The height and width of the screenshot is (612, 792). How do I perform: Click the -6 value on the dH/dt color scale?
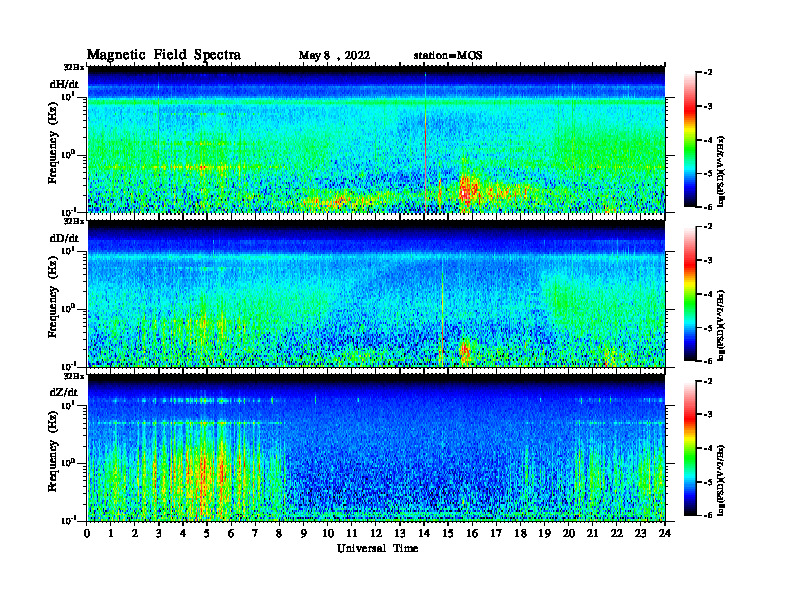pyautogui.click(x=708, y=207)
